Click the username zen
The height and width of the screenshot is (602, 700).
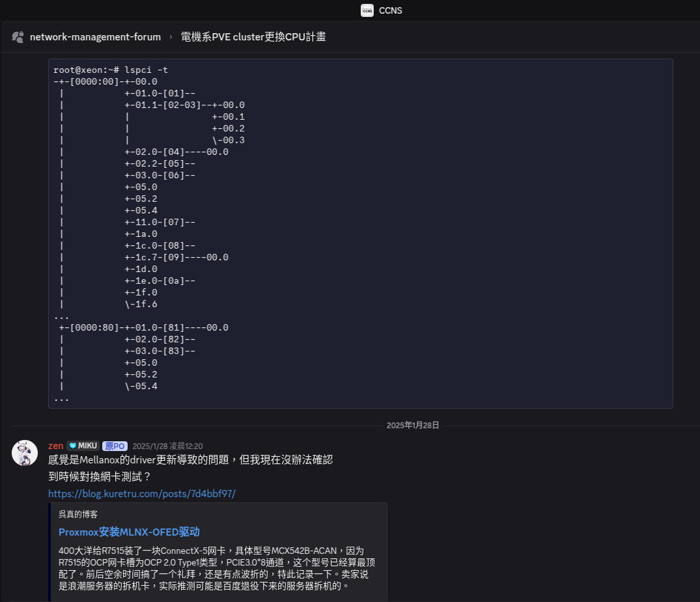(56, 446)
